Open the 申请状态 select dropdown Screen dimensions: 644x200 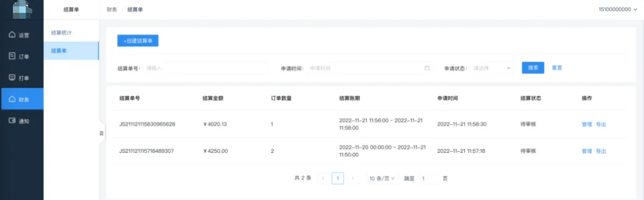(493, 68)
